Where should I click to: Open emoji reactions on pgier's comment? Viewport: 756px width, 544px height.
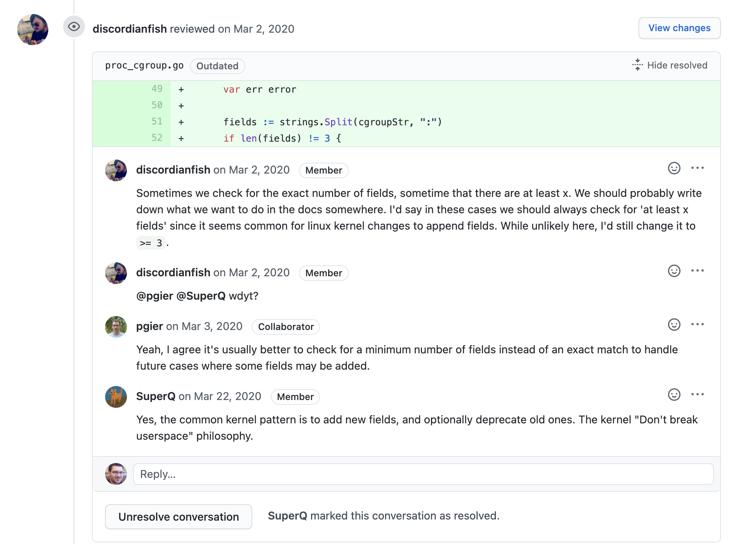[674, 324]
